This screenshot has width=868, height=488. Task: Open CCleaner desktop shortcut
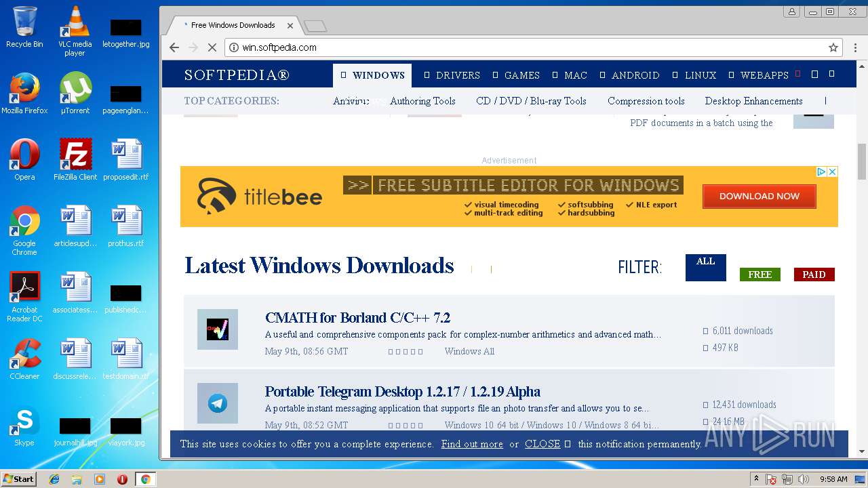click(x=24, y=359)
